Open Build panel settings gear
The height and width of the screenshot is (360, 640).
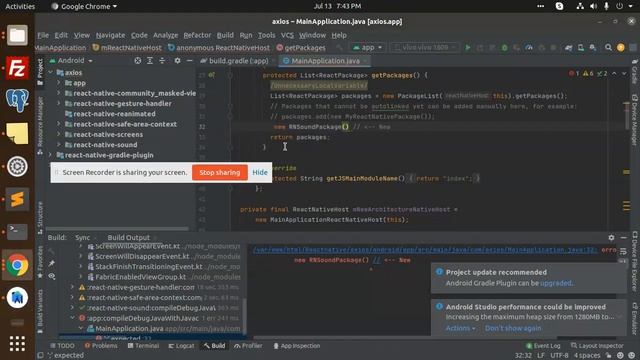[x=611, y=237]
